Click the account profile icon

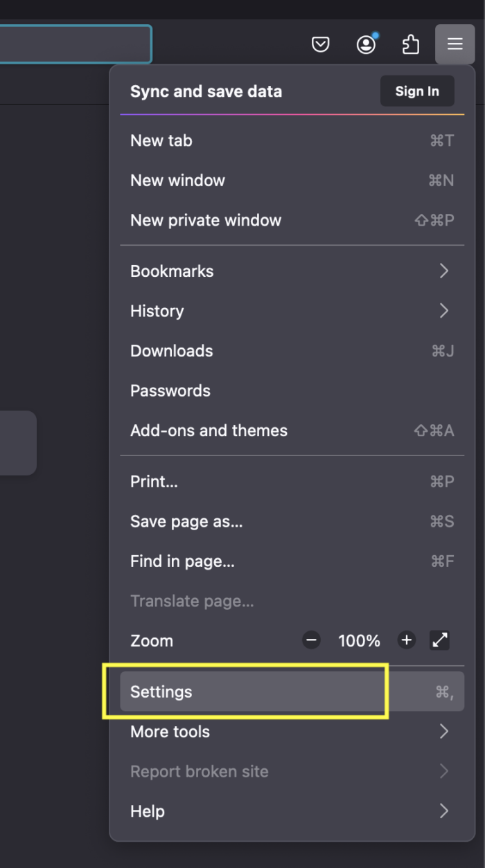click(366, 44)
